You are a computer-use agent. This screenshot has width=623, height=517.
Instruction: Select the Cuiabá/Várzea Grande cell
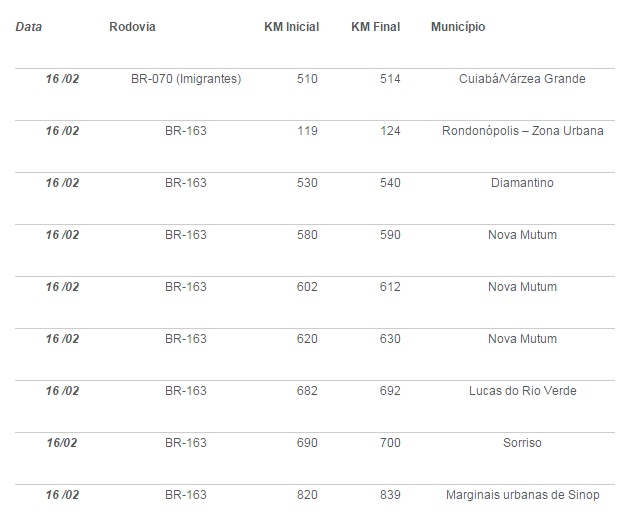[522, 79]
